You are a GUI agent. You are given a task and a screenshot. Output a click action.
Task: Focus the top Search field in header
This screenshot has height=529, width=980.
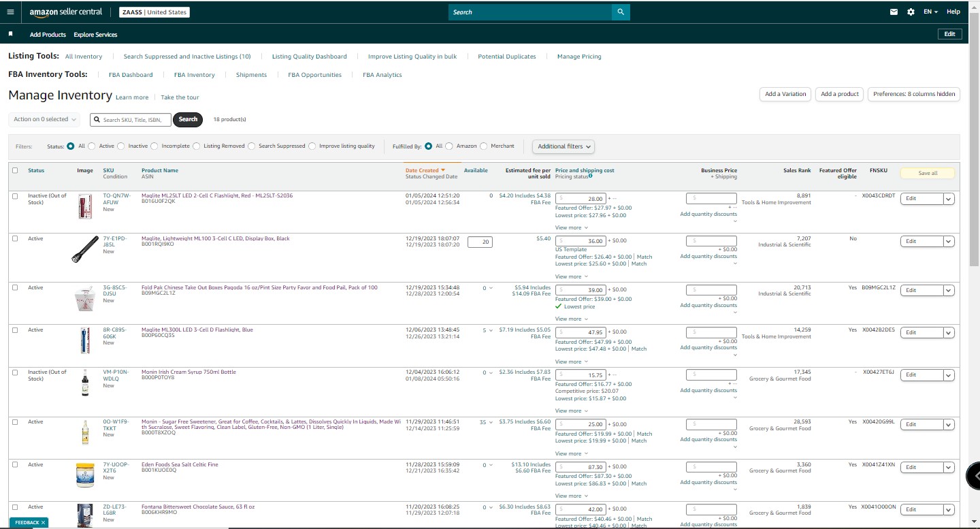(530, 12)
